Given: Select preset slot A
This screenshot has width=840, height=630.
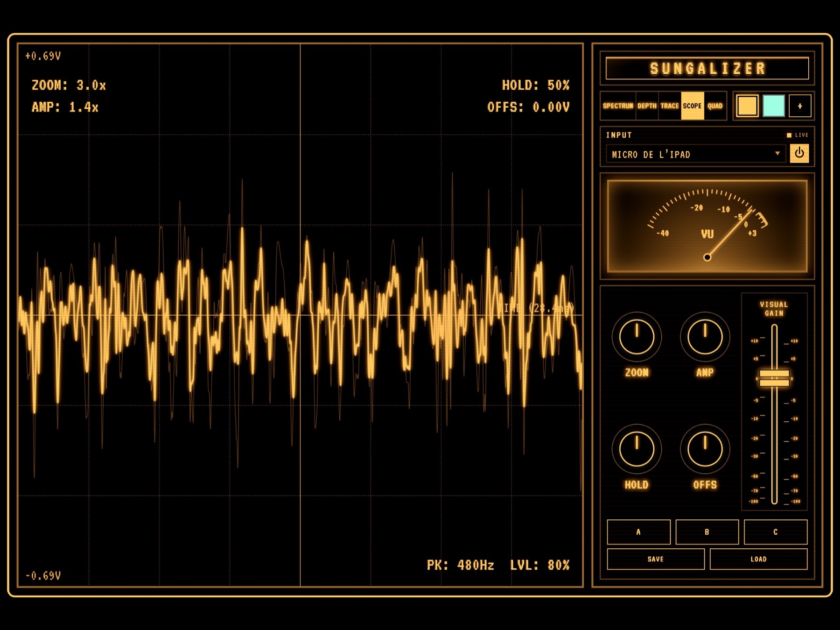Looking at the screenshot, I should (638, 532).
